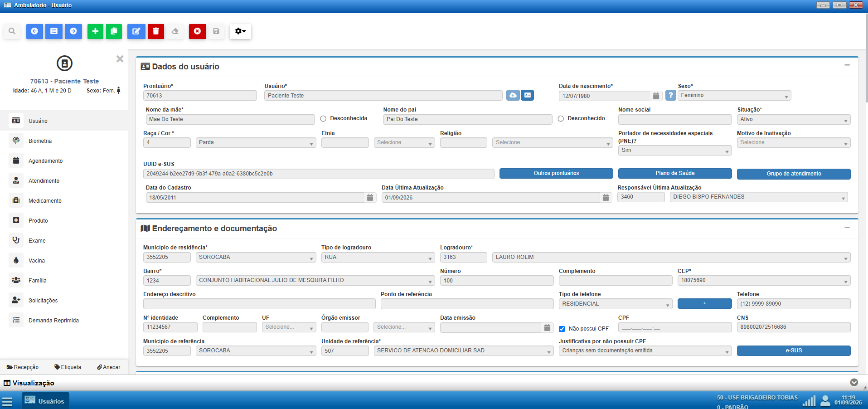
Task: Click the question mark help icon
Action: pos(671,95)
